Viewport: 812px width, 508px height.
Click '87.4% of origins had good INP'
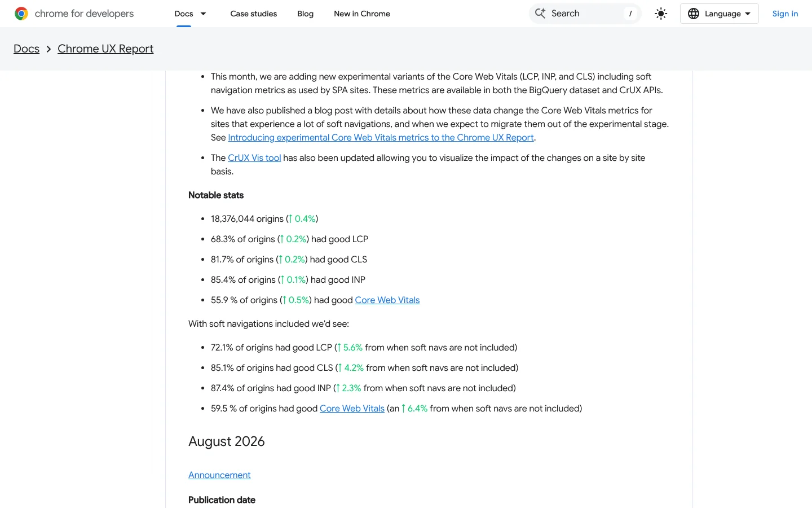coord(271,388)
